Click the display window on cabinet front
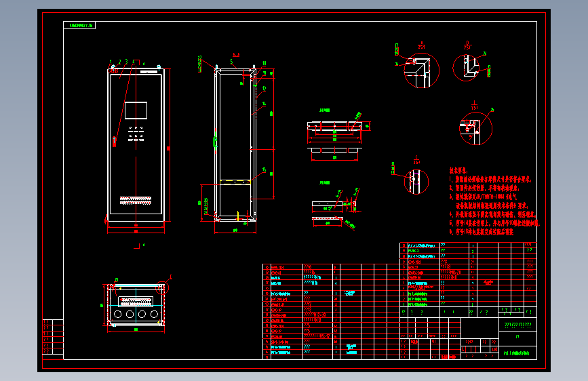Screen dimensions: 588x381 click(x=136, y=111)
